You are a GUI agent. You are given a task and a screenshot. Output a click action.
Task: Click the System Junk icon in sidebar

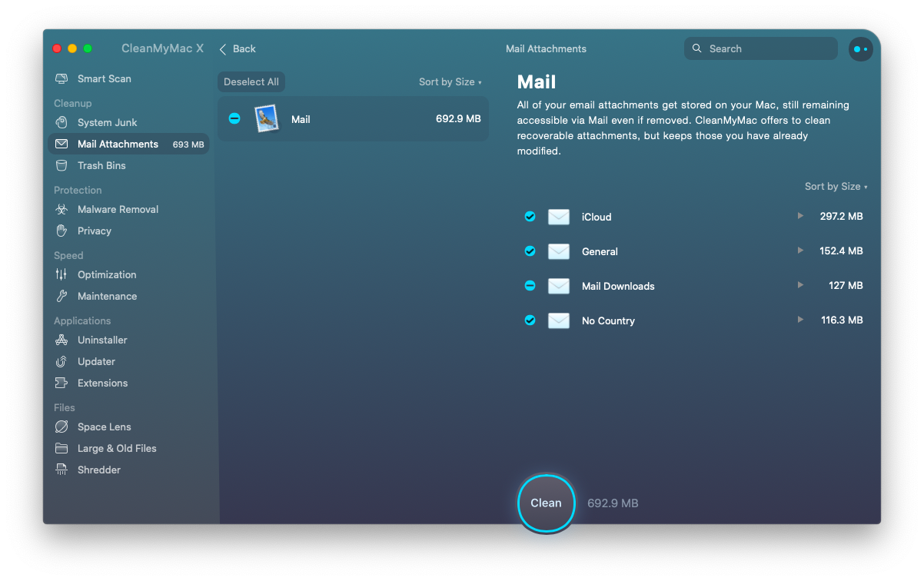(61, 122)
